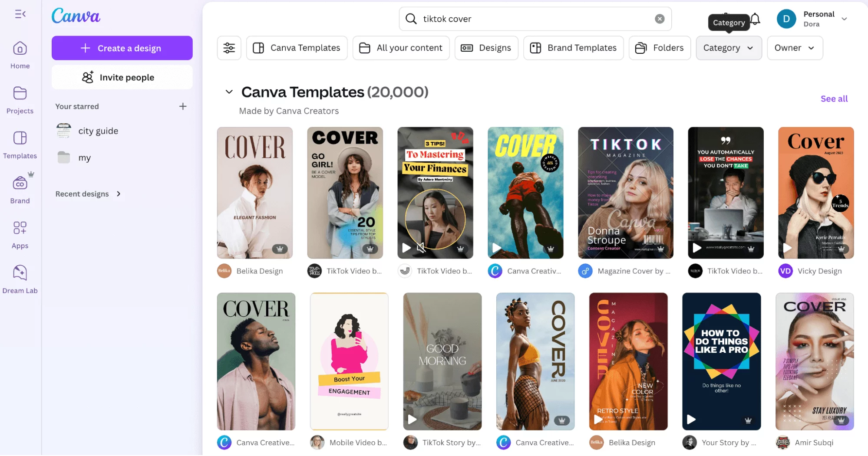
Task: Click the Your starred heading
Action: (x=77, y=106)
